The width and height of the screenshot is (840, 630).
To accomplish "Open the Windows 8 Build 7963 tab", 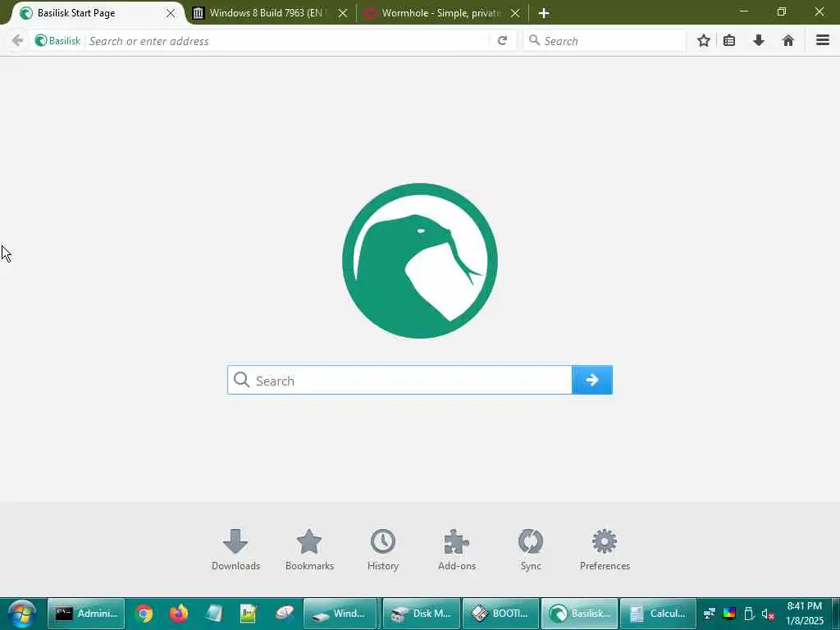I will coord(269,13).
